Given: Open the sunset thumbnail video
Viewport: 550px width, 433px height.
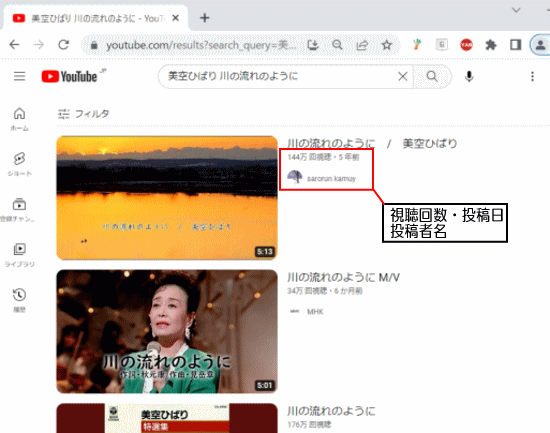Looking at the screenshot, I should coord(167,198).
